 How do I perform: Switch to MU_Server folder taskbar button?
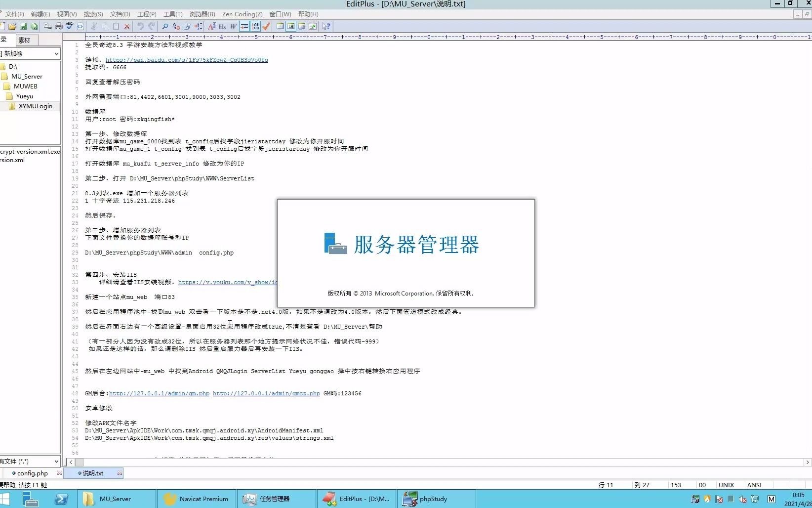(x=116, y=499)
